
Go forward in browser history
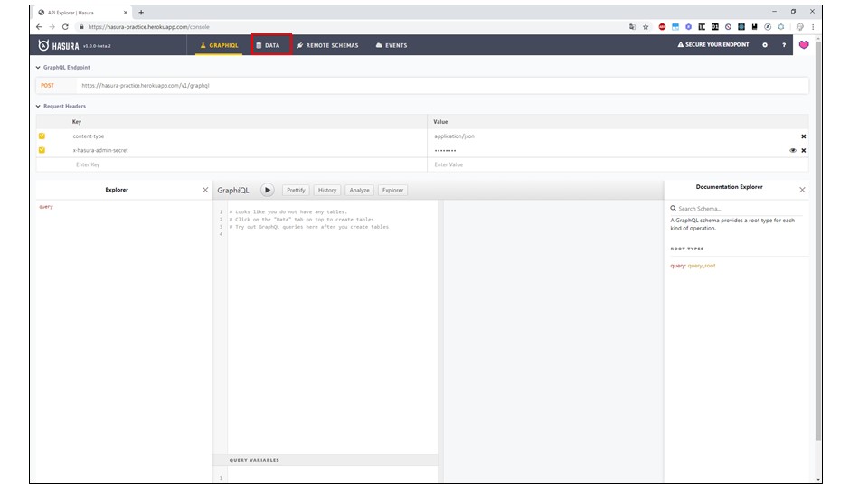52,27
